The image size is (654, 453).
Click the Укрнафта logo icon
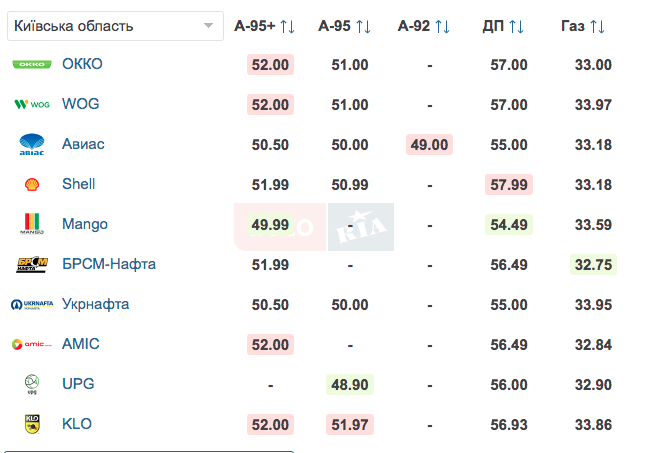coord(31,304)
